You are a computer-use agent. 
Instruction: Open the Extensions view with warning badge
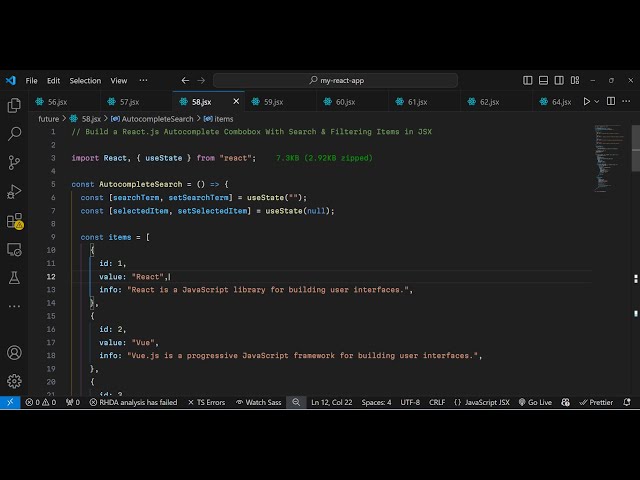tap(15, 221)
